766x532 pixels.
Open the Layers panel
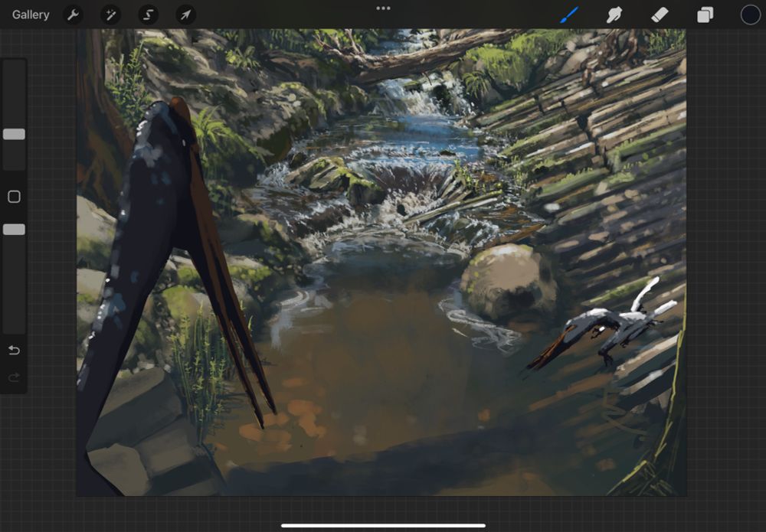click(x=705, y=15)
